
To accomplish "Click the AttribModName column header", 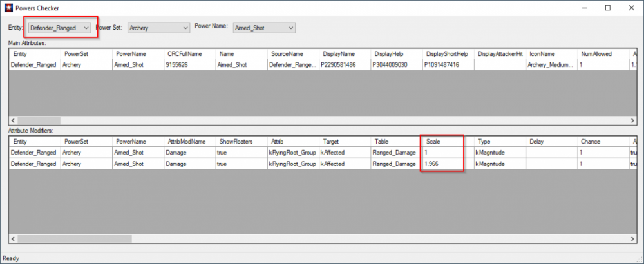I will coord(189,141).
